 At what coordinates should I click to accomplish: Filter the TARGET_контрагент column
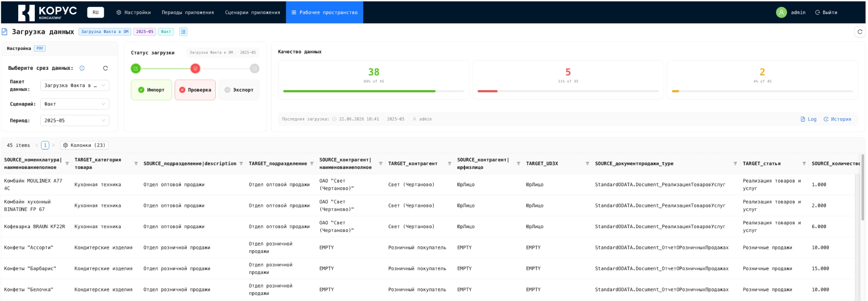(x=450, y=164)
